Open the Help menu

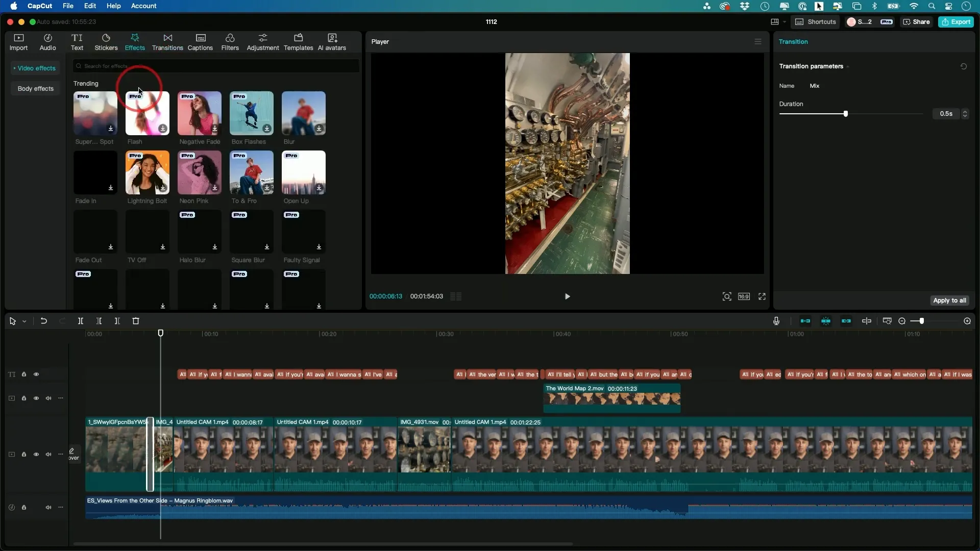coord(113,6)
